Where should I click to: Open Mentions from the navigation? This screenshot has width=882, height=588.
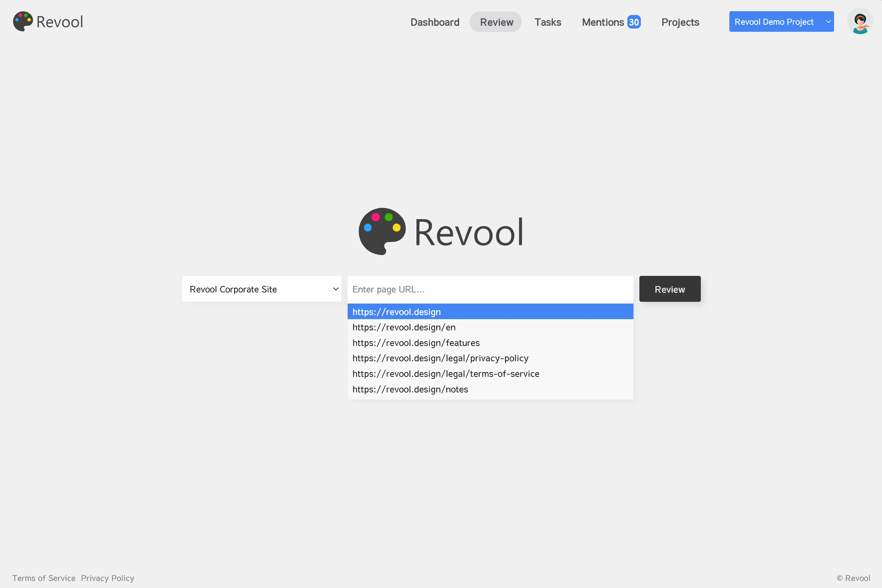click(x=603, y=22)
